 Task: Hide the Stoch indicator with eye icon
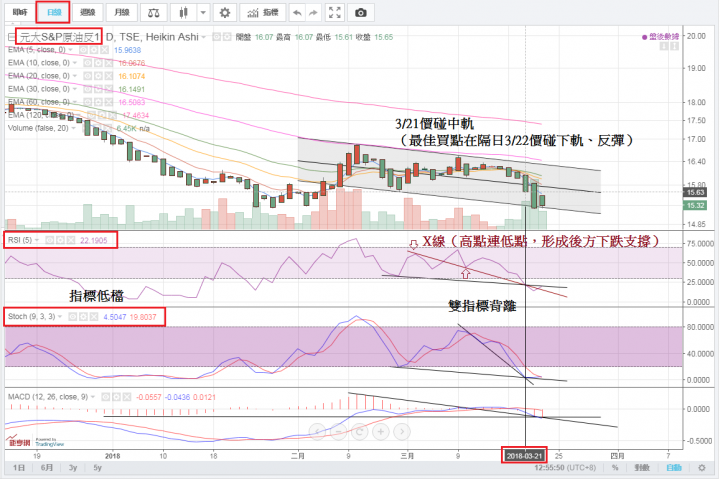(72, 317)
